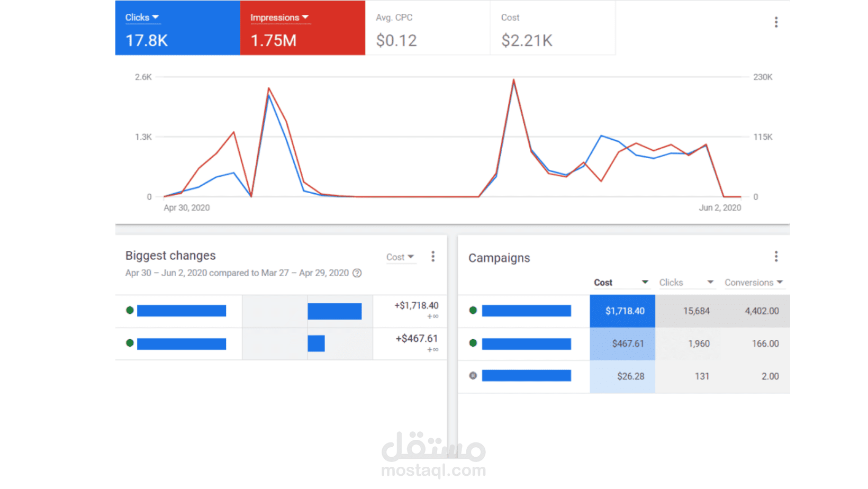Click green status dot of $1,718.40 campaign
The height and width of the screenshot is (489, 868).
tap(473, 311)
